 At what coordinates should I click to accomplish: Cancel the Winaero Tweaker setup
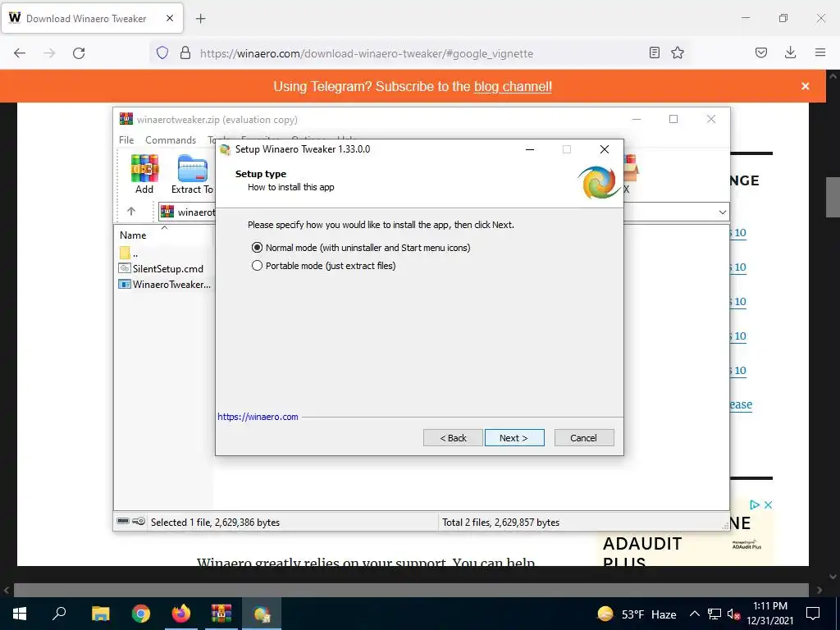pos(584,438)
